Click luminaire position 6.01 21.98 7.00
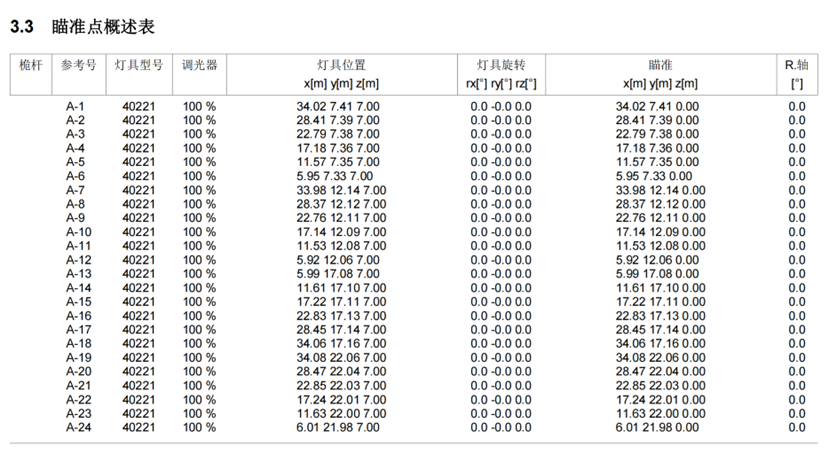 coord(338,428)
